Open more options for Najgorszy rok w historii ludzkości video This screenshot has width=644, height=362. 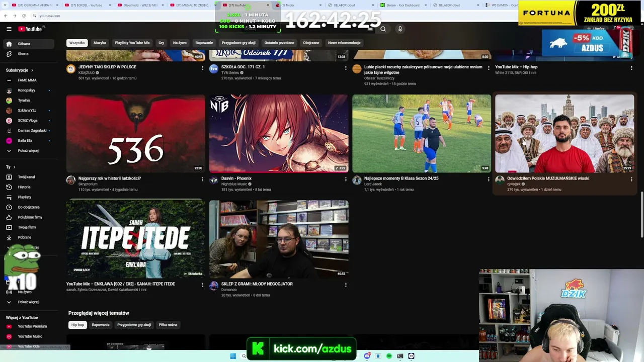[x=203, y=179]
